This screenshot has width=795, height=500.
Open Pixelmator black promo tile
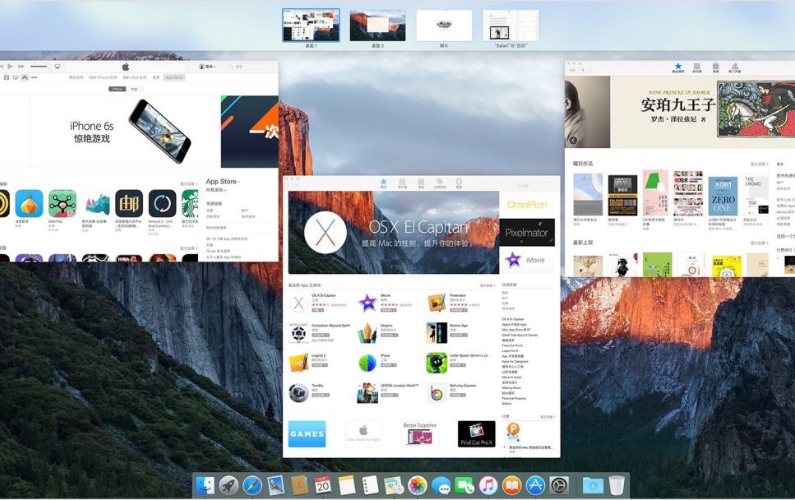point(527,232)
